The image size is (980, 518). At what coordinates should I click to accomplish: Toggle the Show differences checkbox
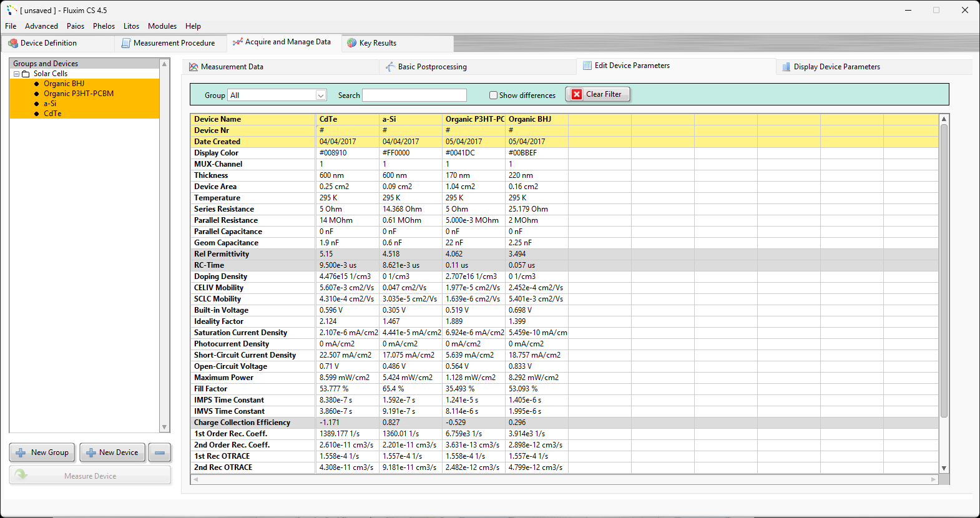coord(493,95)
